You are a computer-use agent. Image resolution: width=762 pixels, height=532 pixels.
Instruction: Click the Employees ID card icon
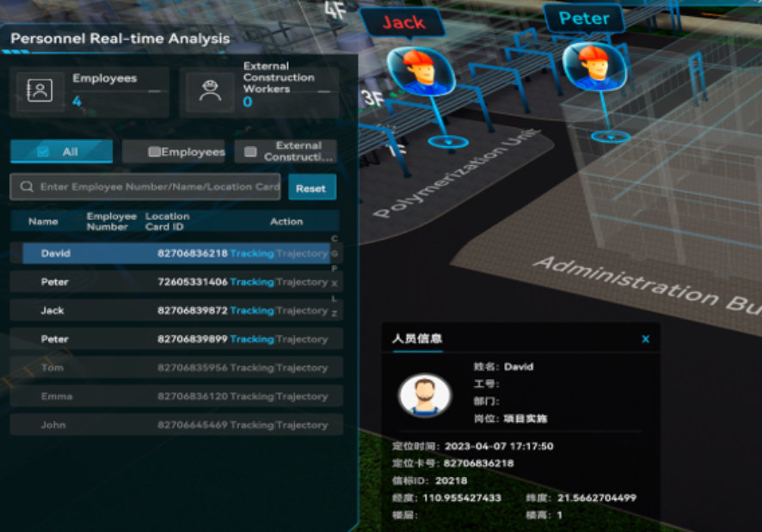pos(40,91)
